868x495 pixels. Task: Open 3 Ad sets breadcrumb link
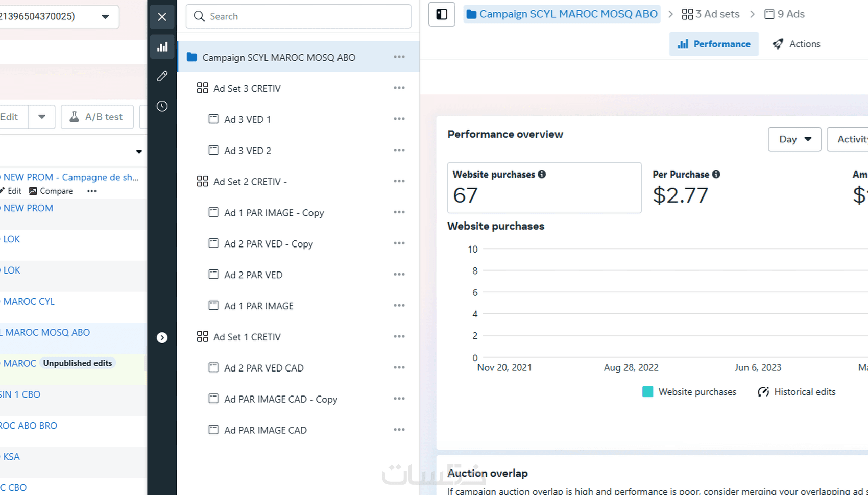click(711, 14)
